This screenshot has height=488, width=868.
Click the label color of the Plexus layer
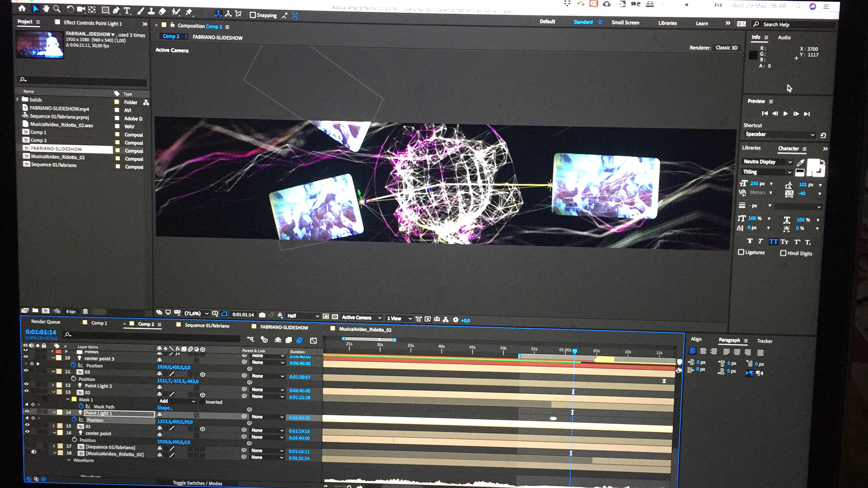pos(59,351)
